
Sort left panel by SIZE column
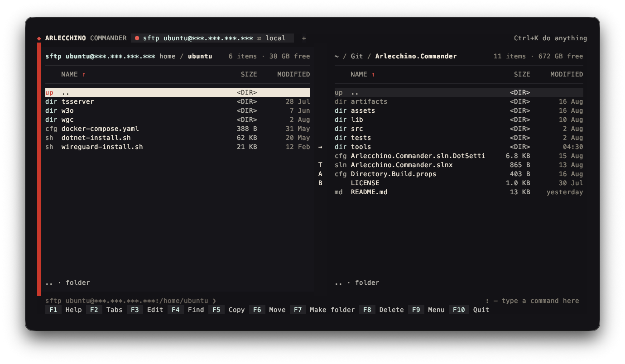point(249,74)
